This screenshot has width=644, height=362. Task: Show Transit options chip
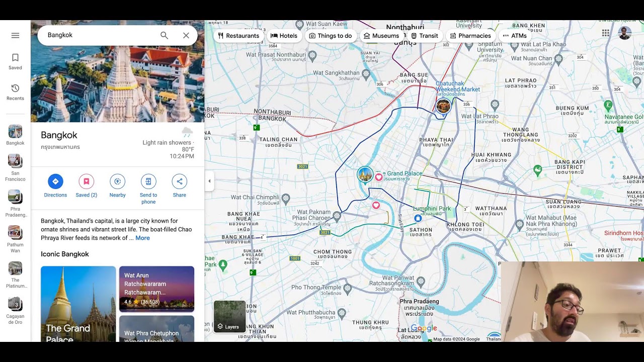[425, 36]
